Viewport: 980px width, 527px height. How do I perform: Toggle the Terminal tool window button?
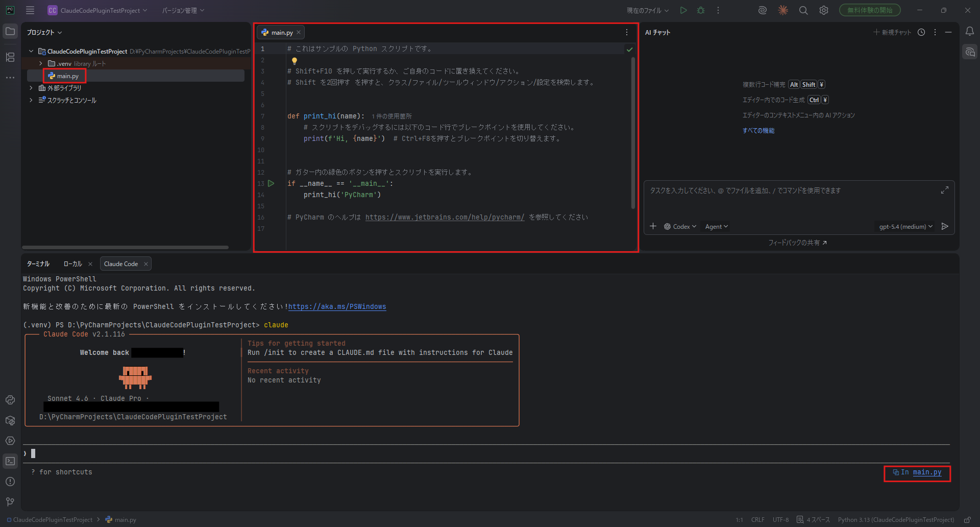[10, 461]
